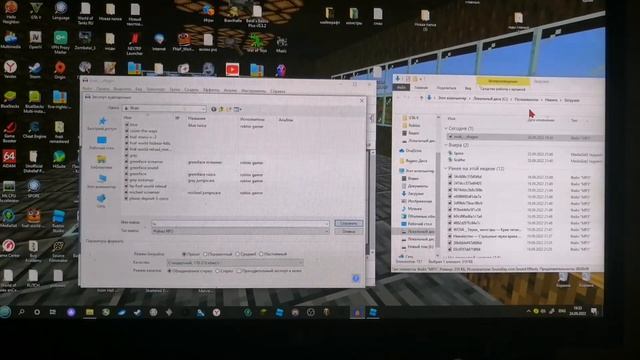Click Локальный диск (C:) in Explorer breadcrumb

(x=491, y=99)
